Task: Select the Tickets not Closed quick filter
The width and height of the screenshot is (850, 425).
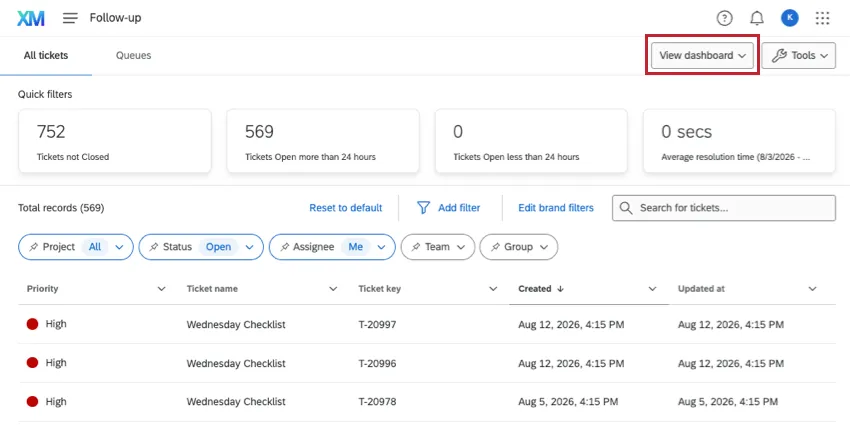Action: (115, 141)
